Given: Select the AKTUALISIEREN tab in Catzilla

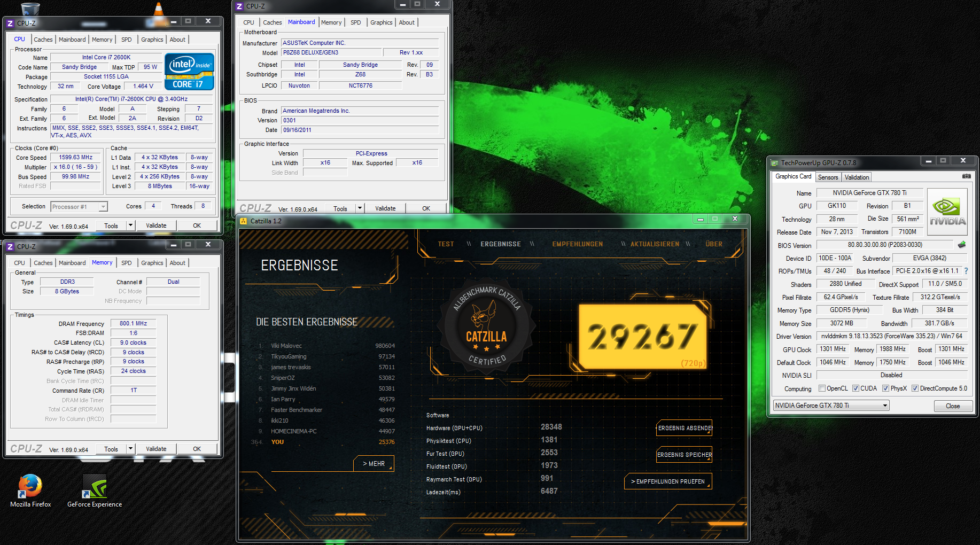Looking at the screenshot, I should pyautogui.click(x=655, y=244).
